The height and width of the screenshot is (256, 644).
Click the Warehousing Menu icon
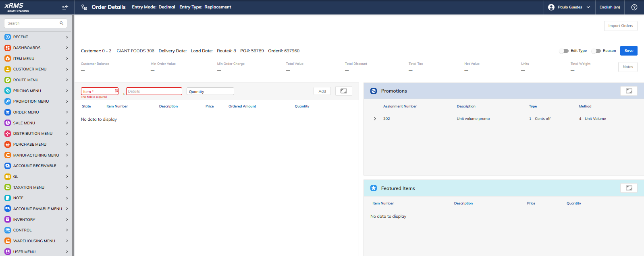point(8,241)
